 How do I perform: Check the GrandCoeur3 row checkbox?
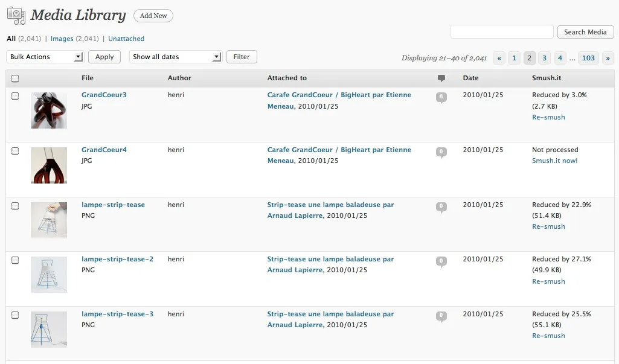pyautogui.click(x=15, y=96)
